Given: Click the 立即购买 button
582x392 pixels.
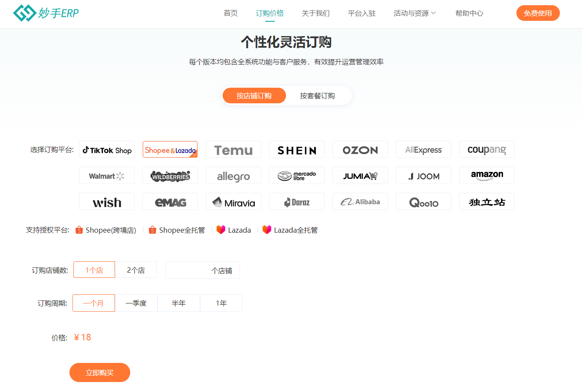Looking at the screenshot, I should pyautogui.click(x=100, y=372).
